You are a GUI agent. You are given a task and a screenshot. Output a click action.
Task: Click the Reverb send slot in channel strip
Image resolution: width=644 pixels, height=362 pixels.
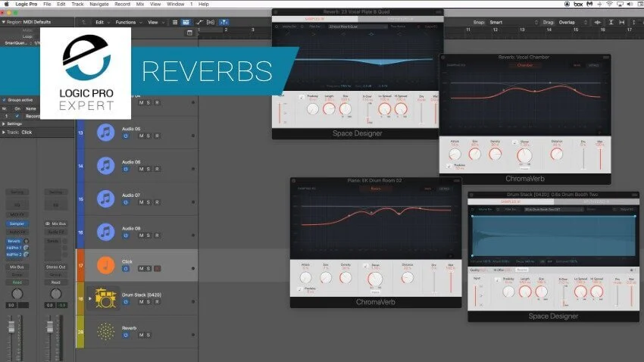(x=14, y=241)
